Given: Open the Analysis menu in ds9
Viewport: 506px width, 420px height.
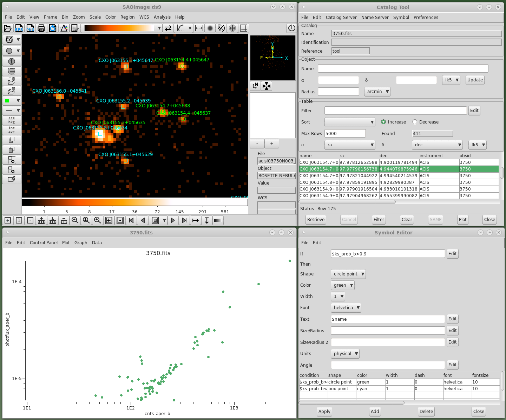Looking at the screenshot, I should tap(162, 17).
